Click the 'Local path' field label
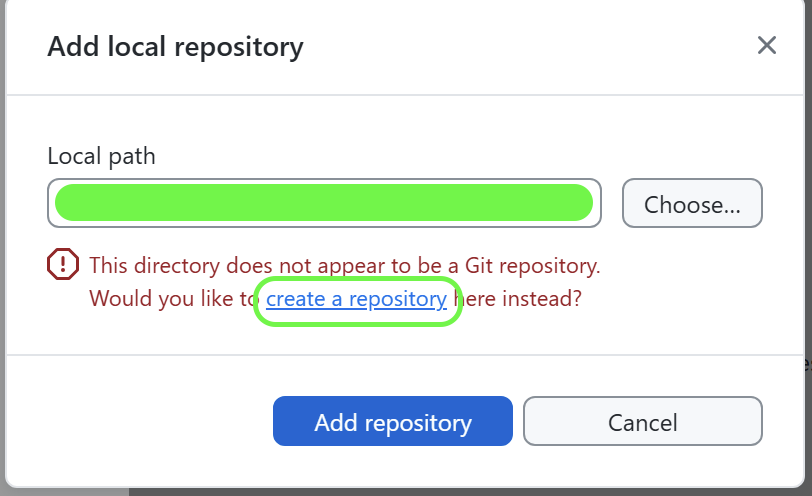Viewport: 812px width, 496px height. tap(102, 156)
